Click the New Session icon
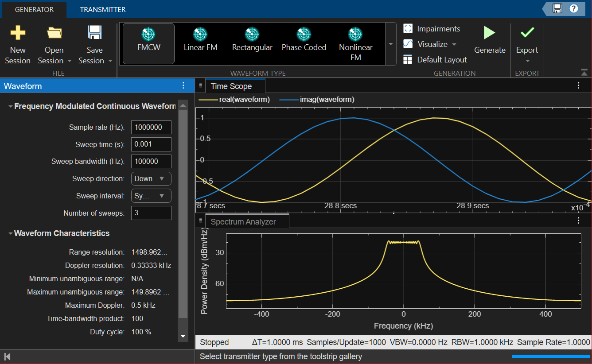The image size is (592, 364). [18, 33]
